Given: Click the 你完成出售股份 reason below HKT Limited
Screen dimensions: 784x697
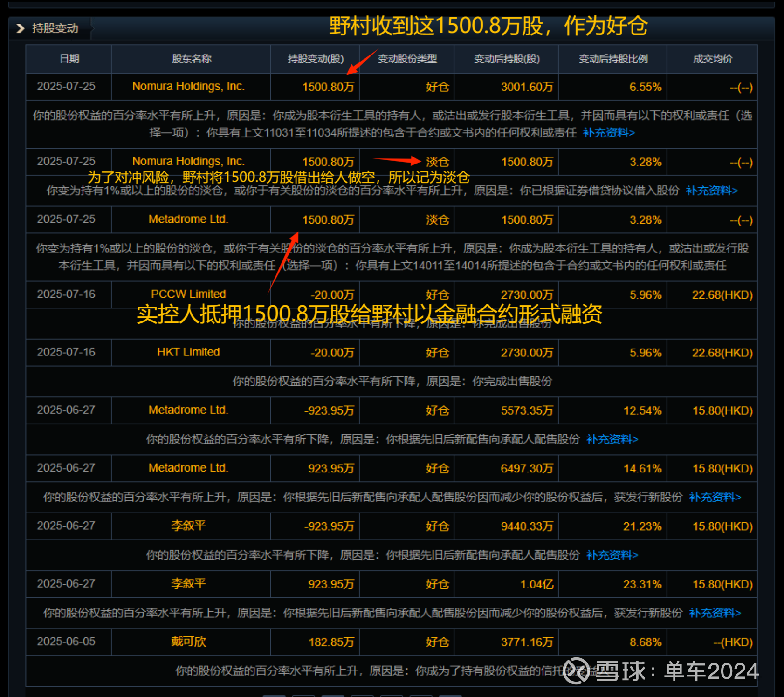Looking at the screenshot, I should coord(512,382).
